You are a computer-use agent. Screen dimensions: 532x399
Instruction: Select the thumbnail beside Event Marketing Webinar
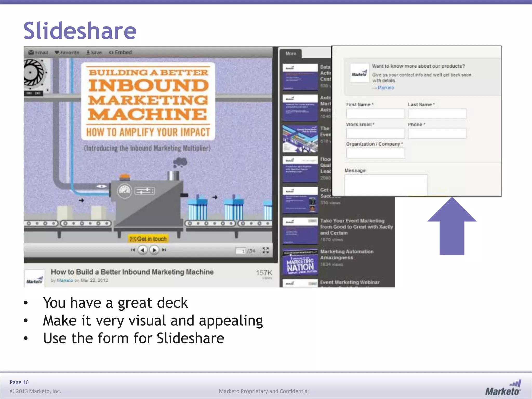pos(300,283)
